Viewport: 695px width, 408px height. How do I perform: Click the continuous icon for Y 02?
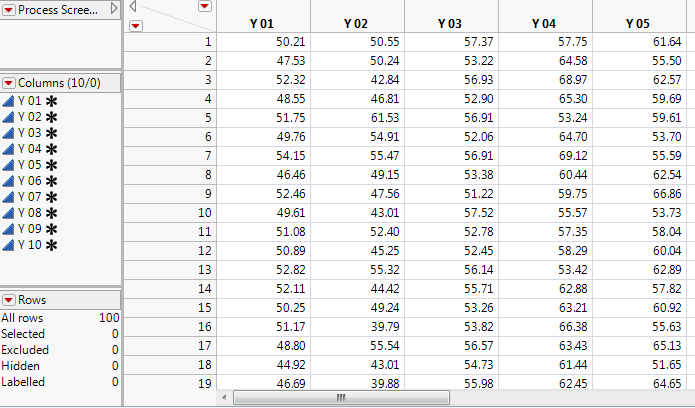tap(8, 117)
